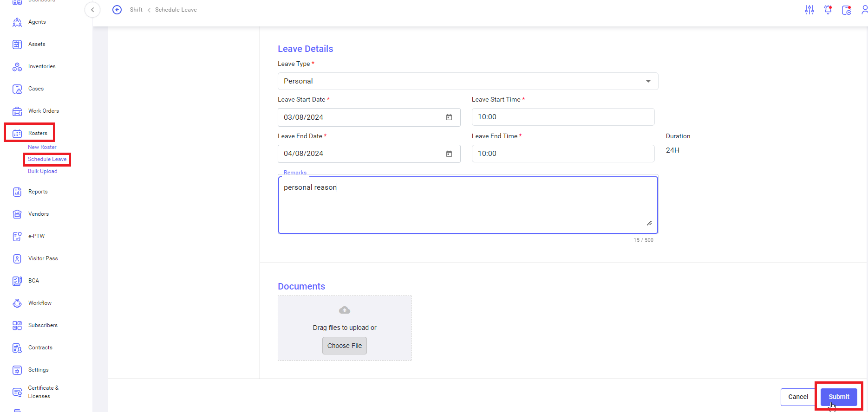Click the 24H duration value

point(672,150)
